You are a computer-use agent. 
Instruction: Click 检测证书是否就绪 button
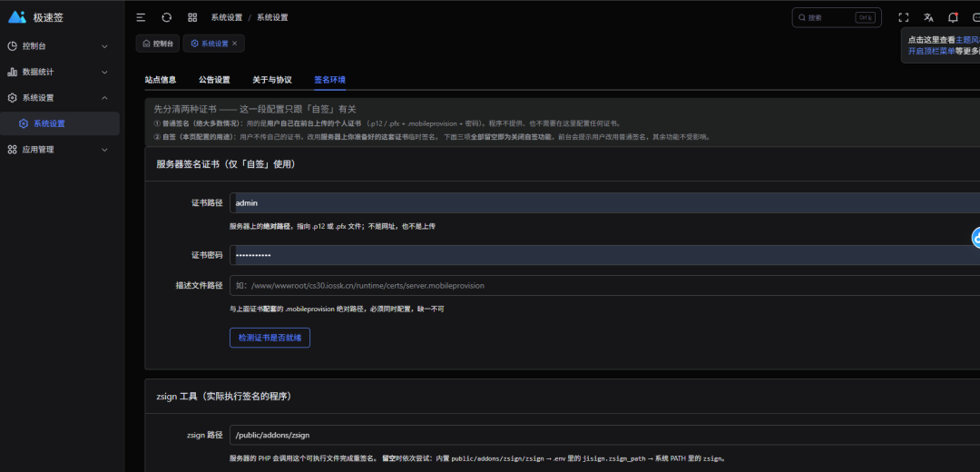(x=270, y=338)
